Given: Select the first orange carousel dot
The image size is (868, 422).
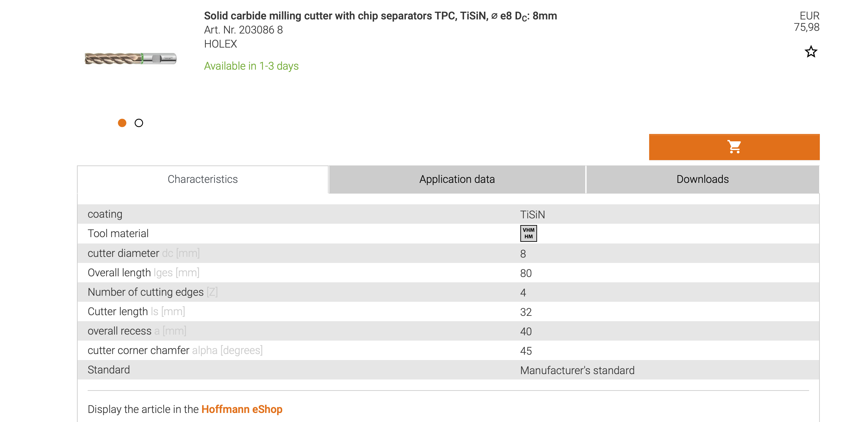Looking at the screenshot, I should [x=122, y=123].
